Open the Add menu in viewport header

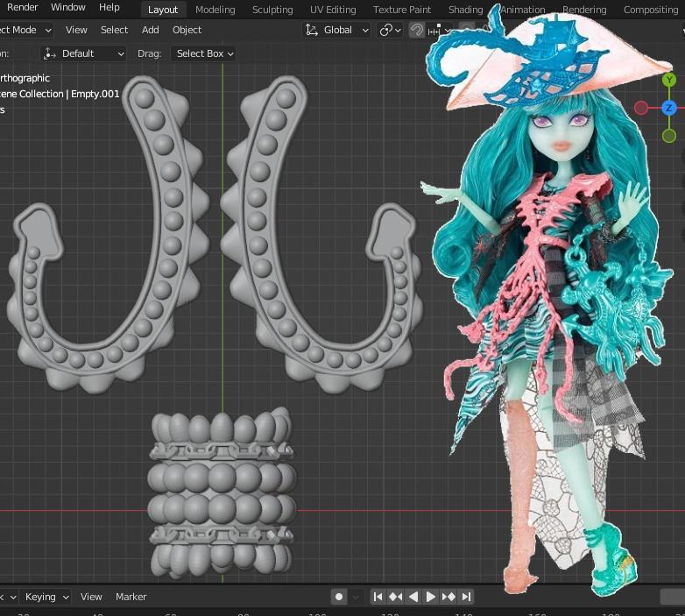(x=151, y=30)
